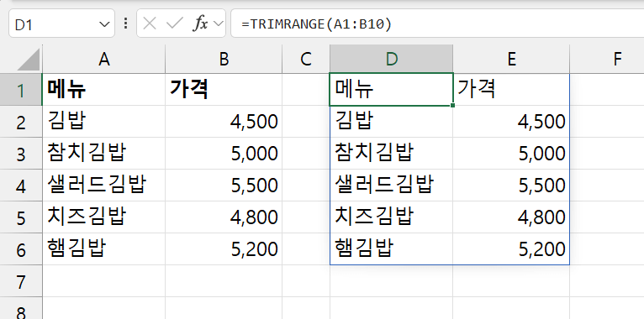
Task: Select row 2 header
Action: click(21, 122)
